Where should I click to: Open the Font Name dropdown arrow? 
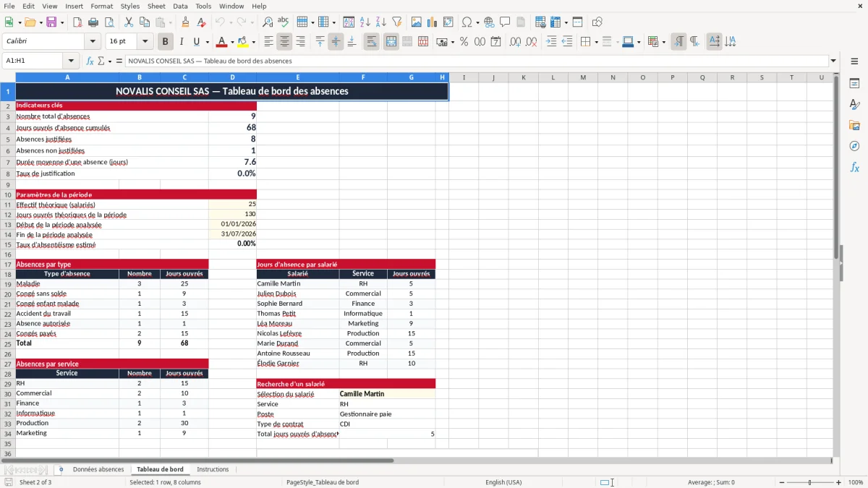point(93,42)
